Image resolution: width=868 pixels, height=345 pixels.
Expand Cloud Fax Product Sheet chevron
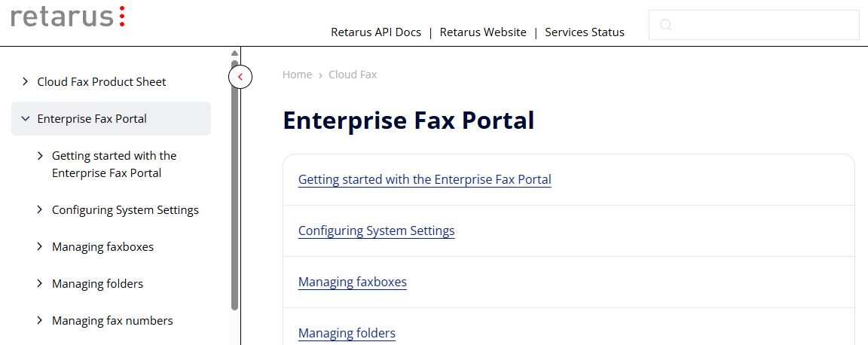25,81
